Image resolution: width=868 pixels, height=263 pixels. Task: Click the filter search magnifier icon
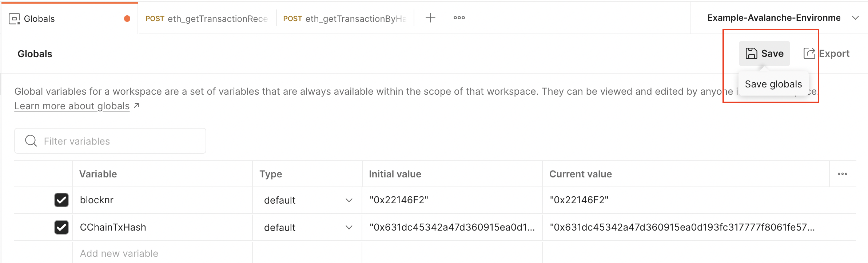[31, 141]
